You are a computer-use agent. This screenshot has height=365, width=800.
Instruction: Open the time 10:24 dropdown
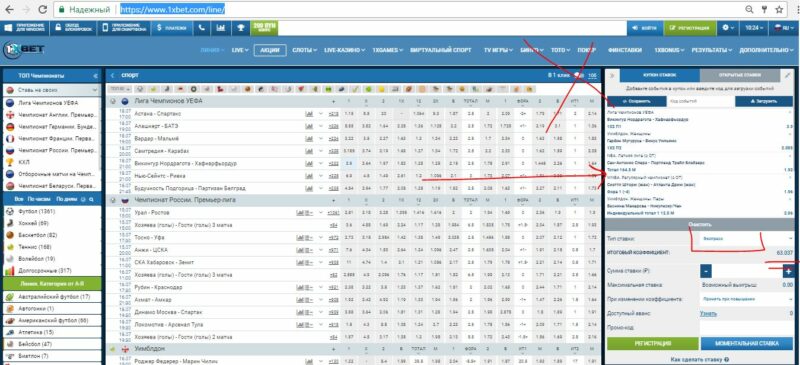[753, 28]
